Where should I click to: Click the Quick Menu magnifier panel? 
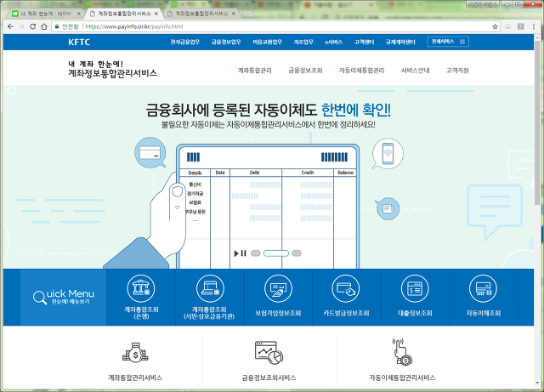[63, 298]
